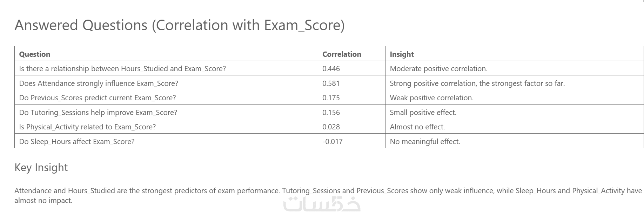Select the Attendance question cell
The height and width of the screenshot is (216, 644).
pyautogui.click(x=99, y=83)
